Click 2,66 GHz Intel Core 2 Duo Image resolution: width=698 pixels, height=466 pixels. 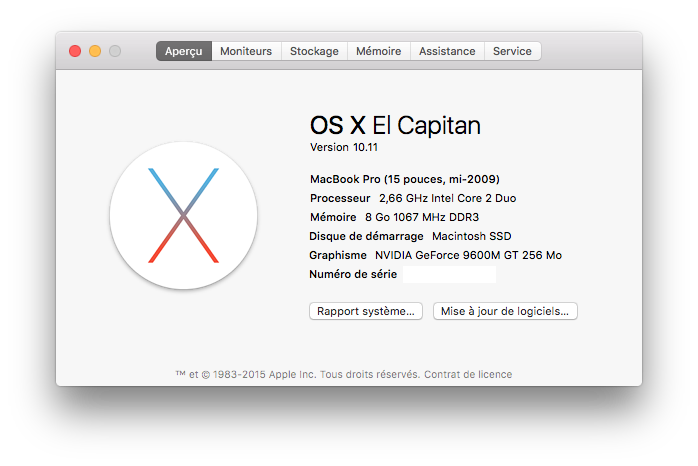[447, 198]
